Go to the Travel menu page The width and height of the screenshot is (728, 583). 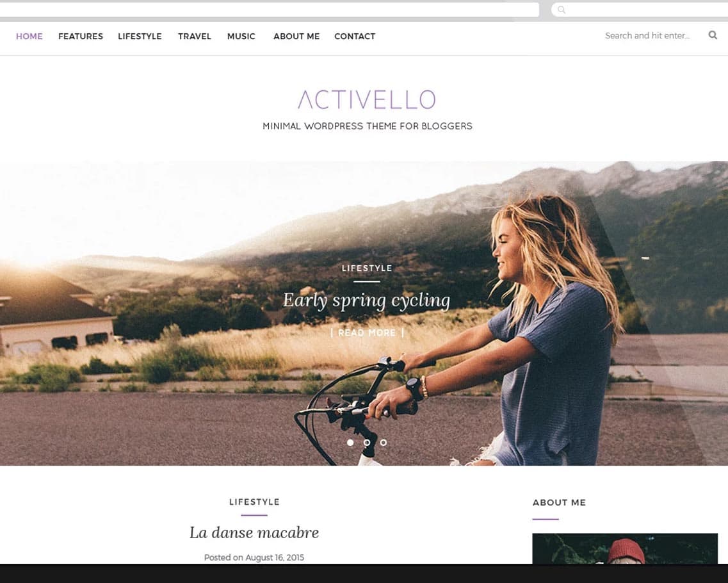(x=195, y=37)
